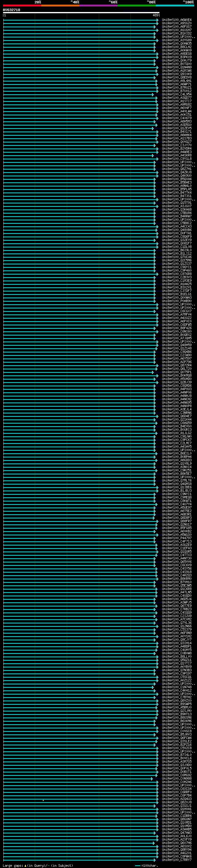Viewport: 197px width, 868px height.
Task: Select hit label UniRef100_Q0T5P1
Action: click(177, 372)
